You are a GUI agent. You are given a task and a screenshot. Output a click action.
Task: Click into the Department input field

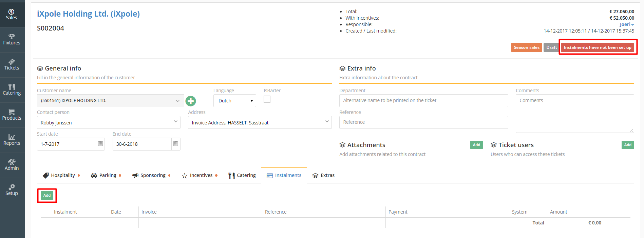423,101
